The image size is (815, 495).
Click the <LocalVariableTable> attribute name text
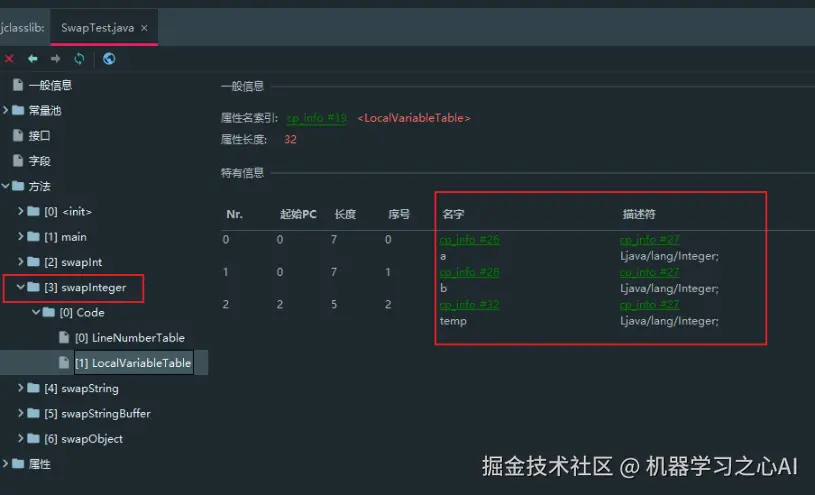pyautogui.click(x=414, y=119)
